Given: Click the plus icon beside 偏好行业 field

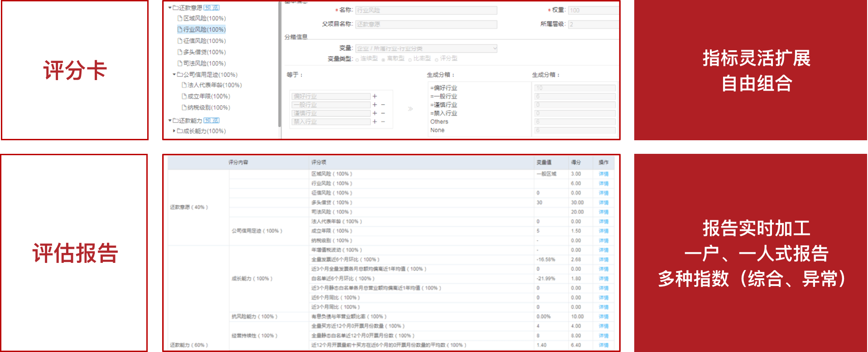Looking at the screenshot, I should (375, 96).
